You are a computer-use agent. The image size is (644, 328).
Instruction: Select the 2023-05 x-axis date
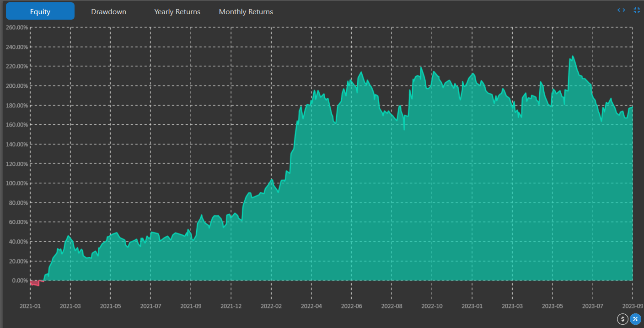(553, 306)
